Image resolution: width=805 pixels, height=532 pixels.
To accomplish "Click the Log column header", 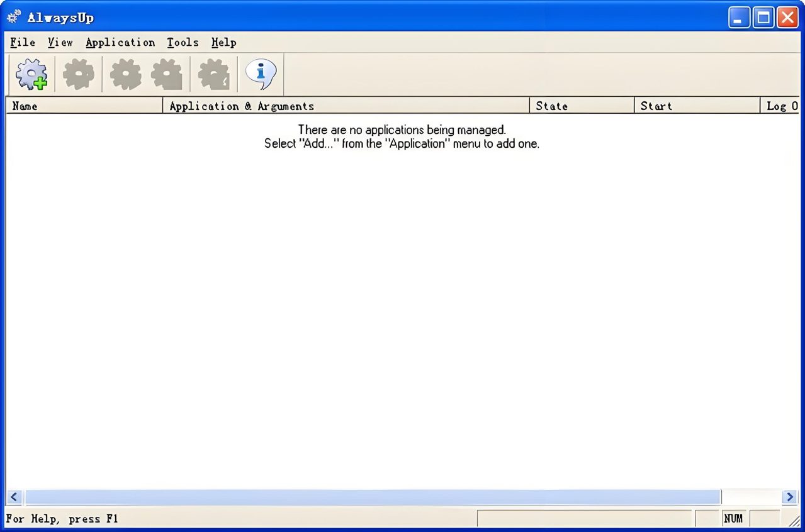I will [x=780, y=106].
